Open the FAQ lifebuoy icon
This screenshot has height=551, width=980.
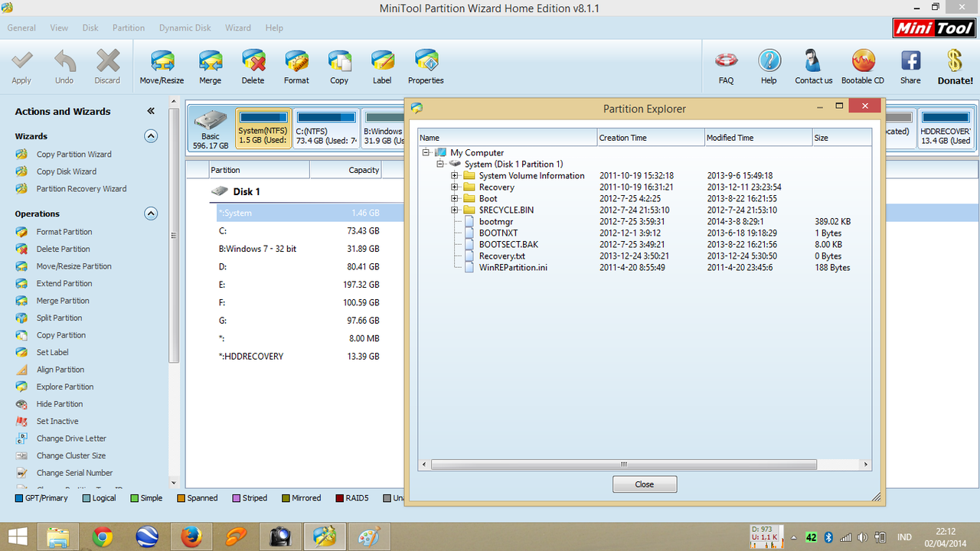726,60
